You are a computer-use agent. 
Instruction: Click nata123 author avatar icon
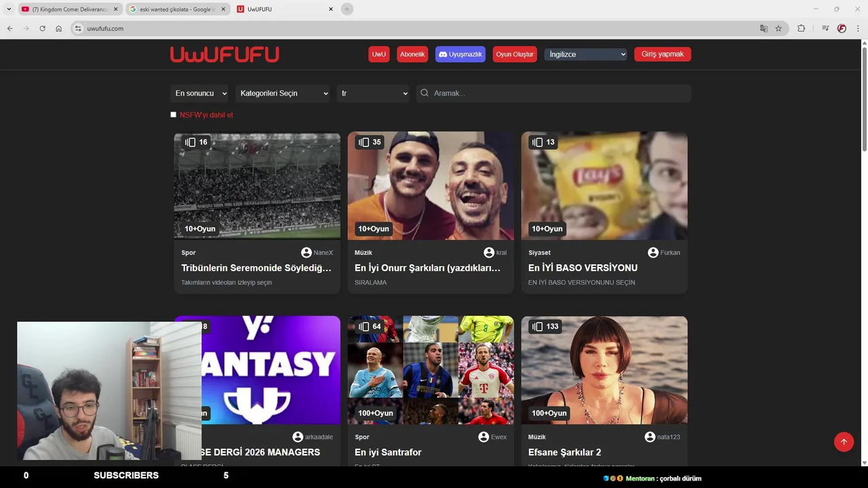coord(650,437)
